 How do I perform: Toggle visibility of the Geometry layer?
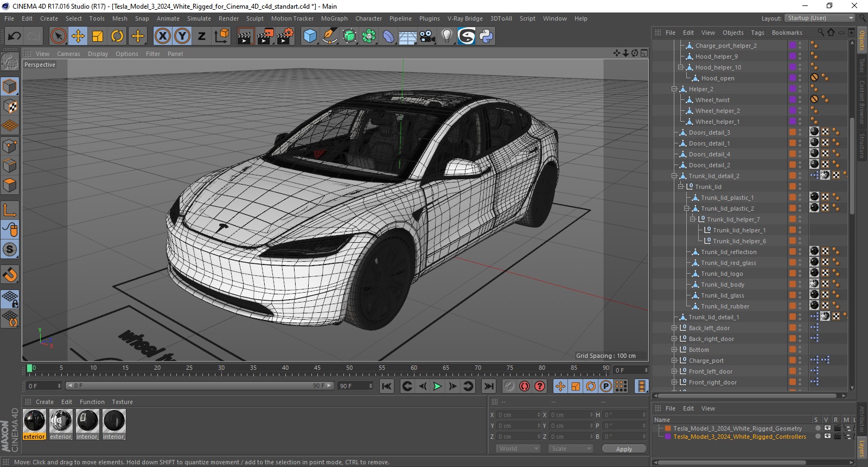tap(827, 428)
